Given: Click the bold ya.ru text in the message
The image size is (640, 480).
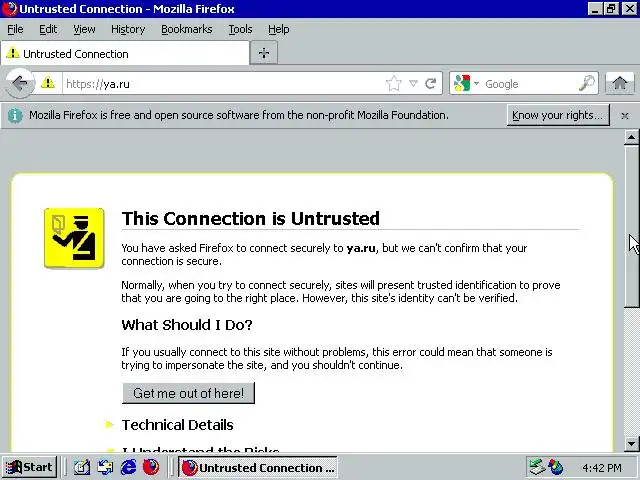Looking at the screenshot, I should click(x=361, y=248).
